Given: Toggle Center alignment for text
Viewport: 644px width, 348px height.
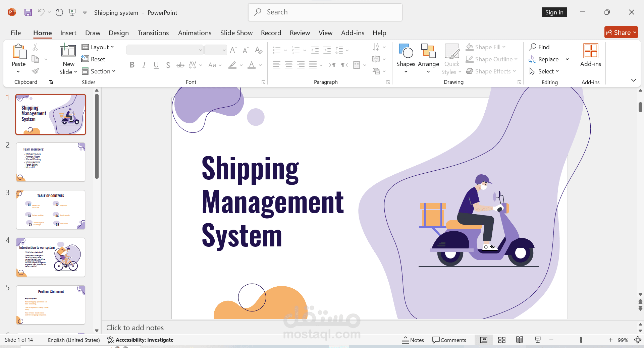Looking at the screenshot, I should pyautogui.click(x=289, y=65).
